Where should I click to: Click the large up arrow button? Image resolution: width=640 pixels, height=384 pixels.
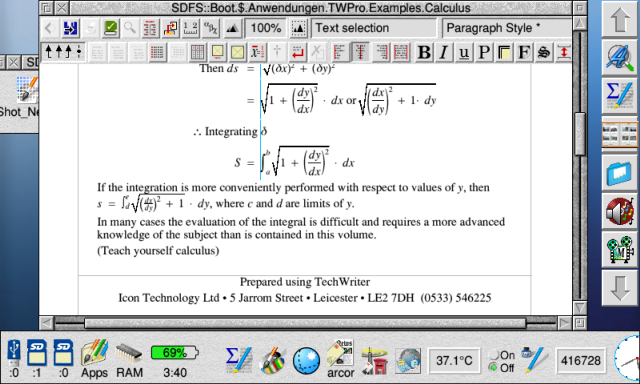click(620, 20)
